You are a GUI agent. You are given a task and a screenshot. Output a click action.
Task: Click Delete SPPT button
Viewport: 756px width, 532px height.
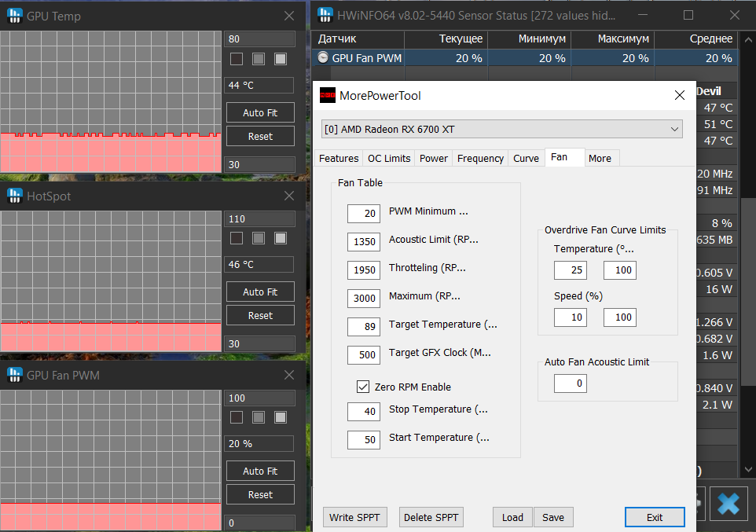click(431, 517)
